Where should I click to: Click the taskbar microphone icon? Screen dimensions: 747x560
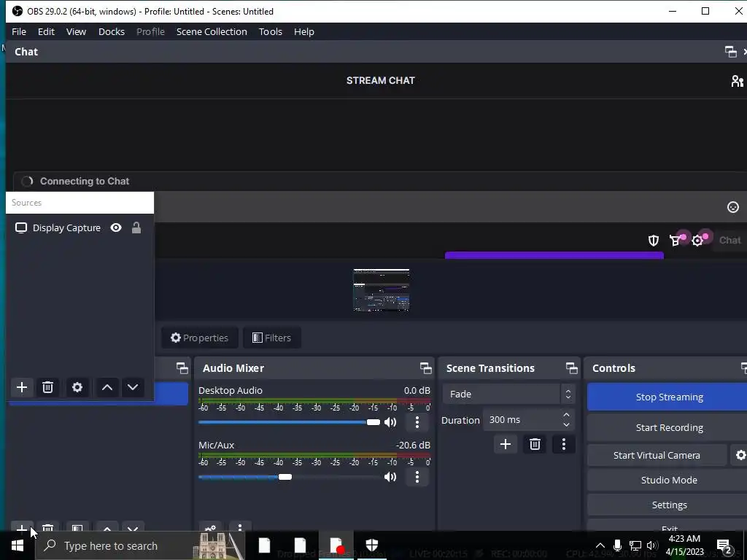click(617, 545)
